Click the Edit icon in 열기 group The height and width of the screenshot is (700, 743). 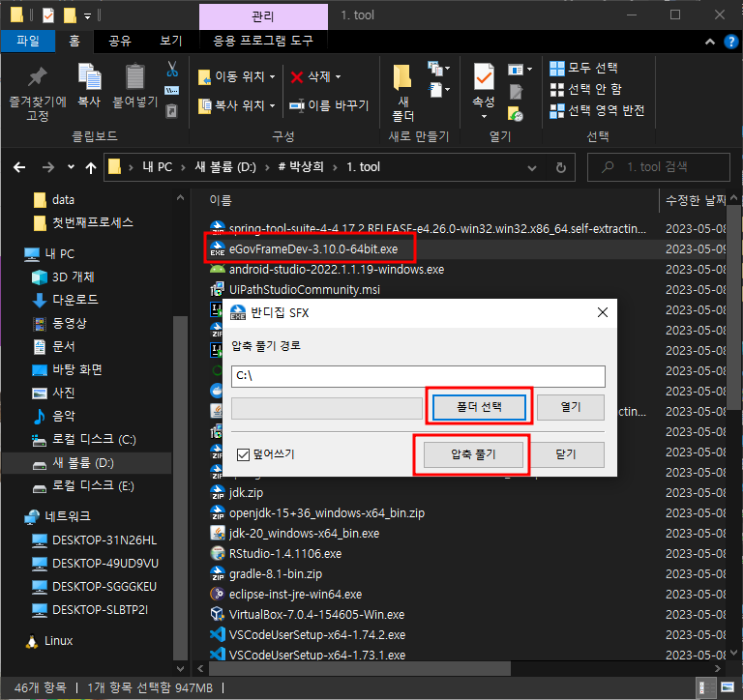coord(516,92)
